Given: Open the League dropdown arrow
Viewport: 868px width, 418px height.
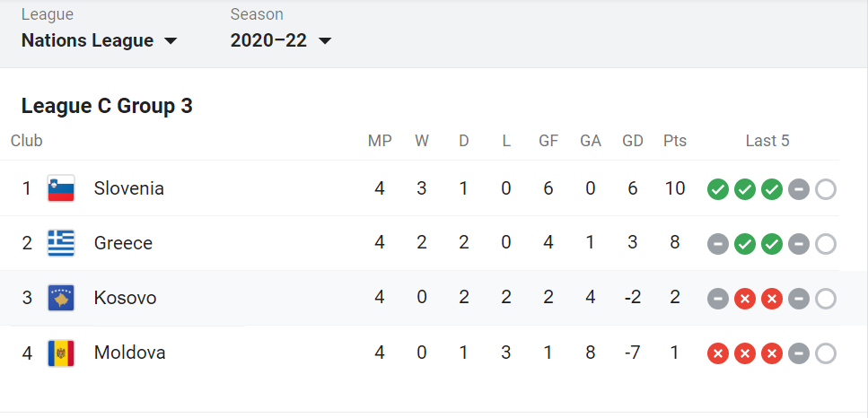Looking at the screenshot, I should (x=171, y=41).
